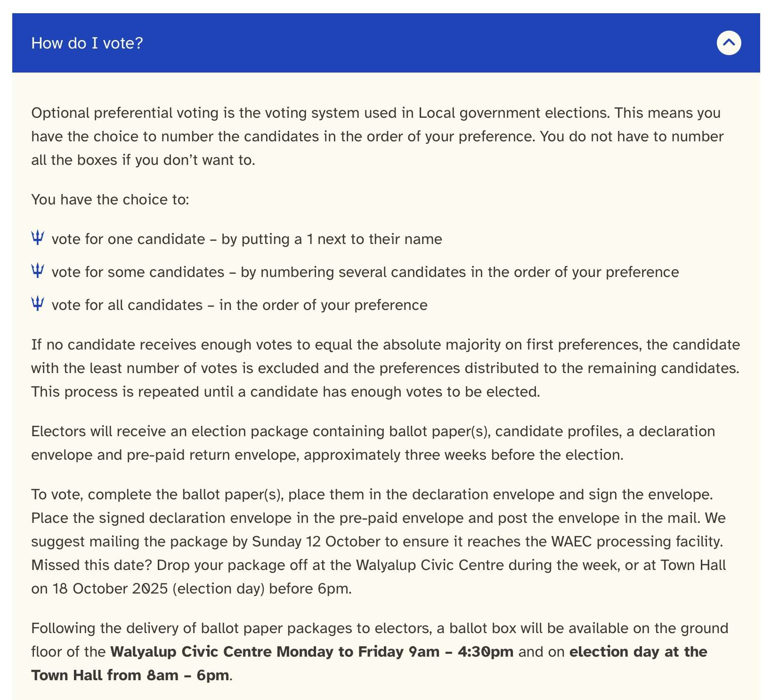Click the "You have the choice to:" line
The height and width of the screenshot is (700, 779).
110,200
